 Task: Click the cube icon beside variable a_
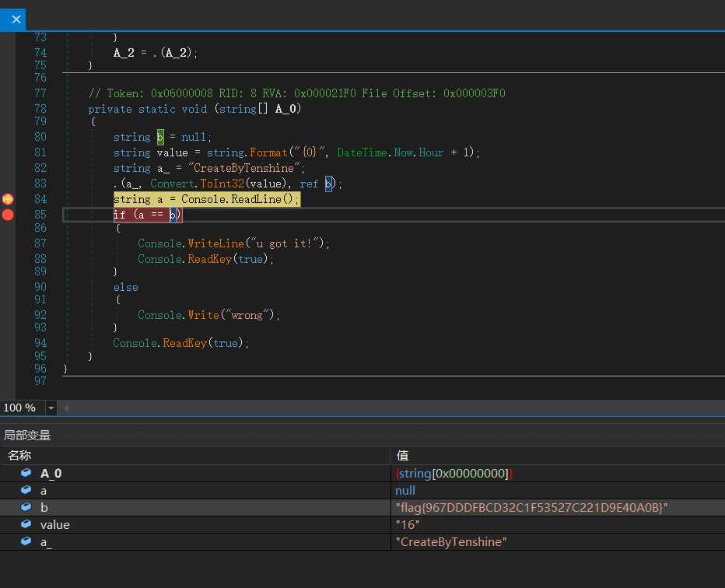click(x=26, y=541)
